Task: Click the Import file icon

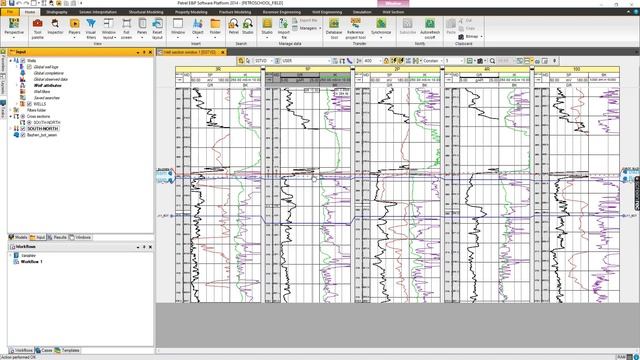Action: click(x=284, y=28)
